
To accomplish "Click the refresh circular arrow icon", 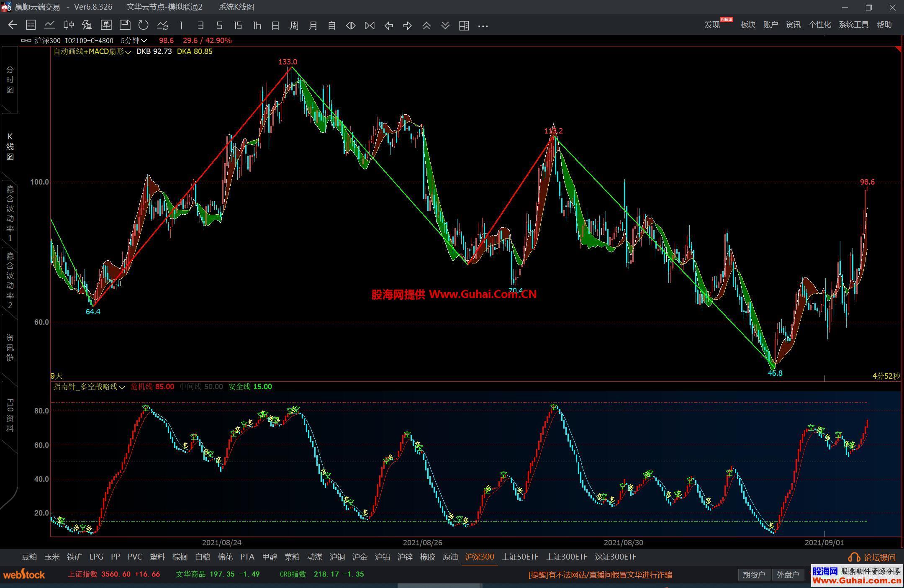I will (144, 26).
